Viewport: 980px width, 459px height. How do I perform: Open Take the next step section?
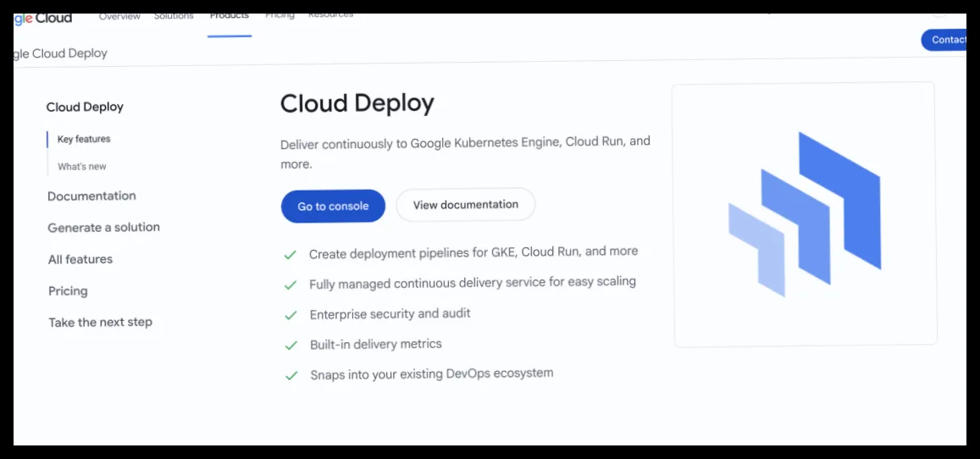point(101,323)
